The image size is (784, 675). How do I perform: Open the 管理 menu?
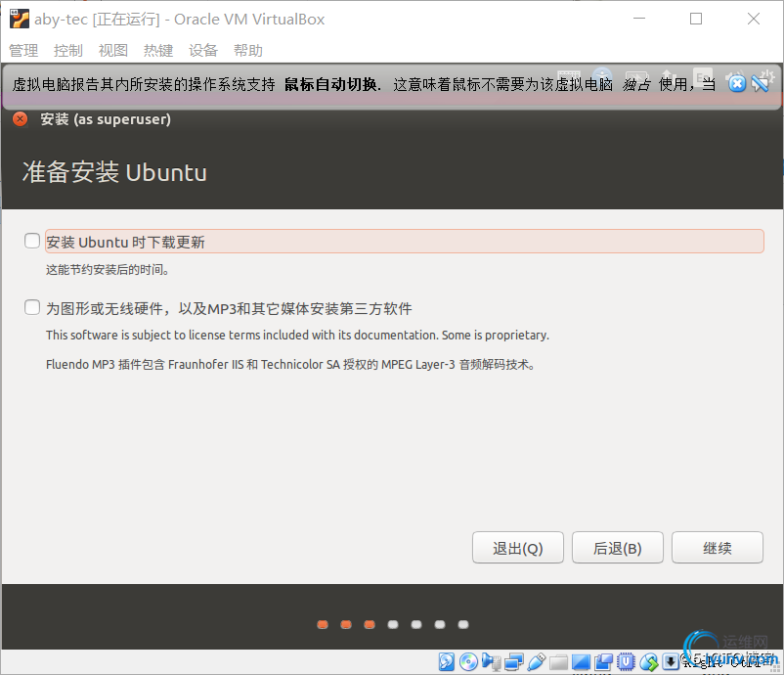[x=23, y=51]
